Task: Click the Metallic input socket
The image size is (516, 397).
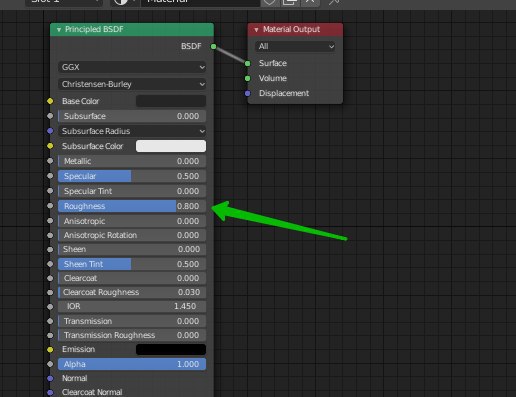Action: [x=50, y=161]
